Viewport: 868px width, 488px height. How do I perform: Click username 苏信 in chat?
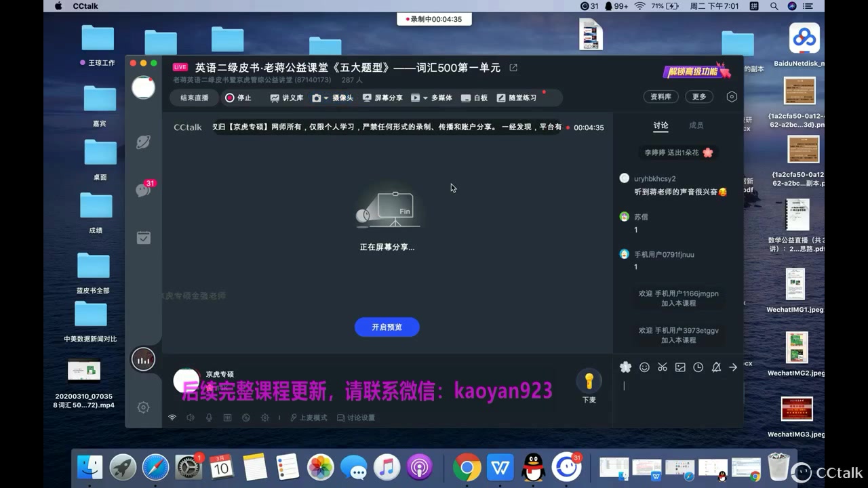(641, 217)
